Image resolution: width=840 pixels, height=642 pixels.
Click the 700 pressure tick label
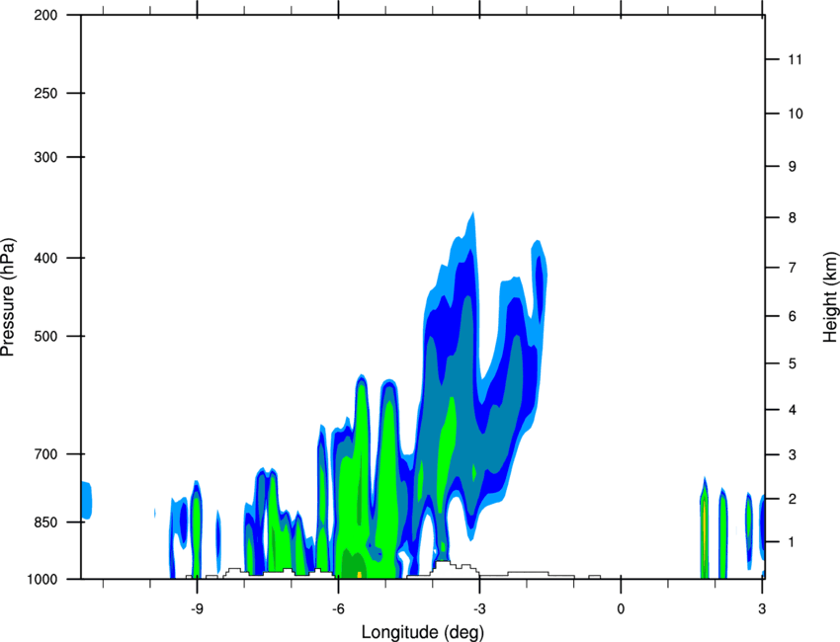45,454
